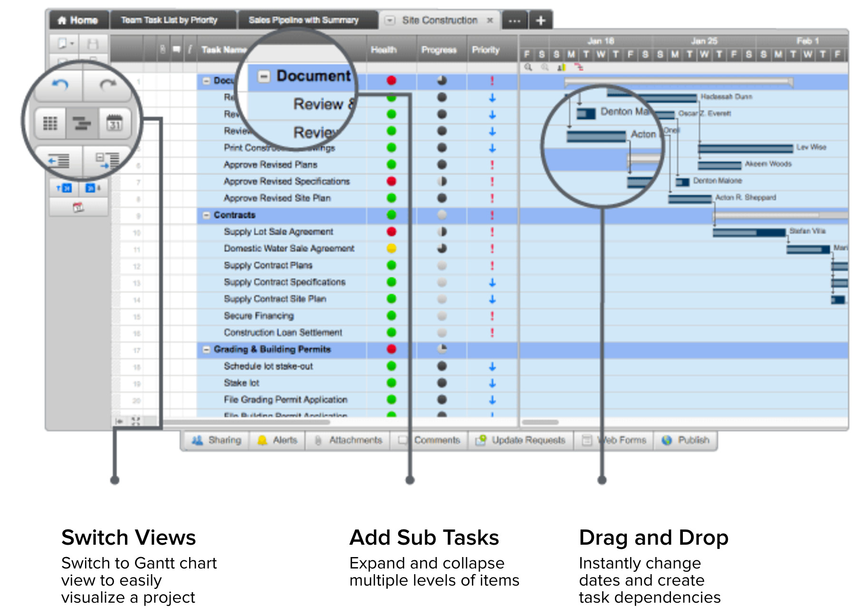Click the red calendar icon in left toolbar

78,207
